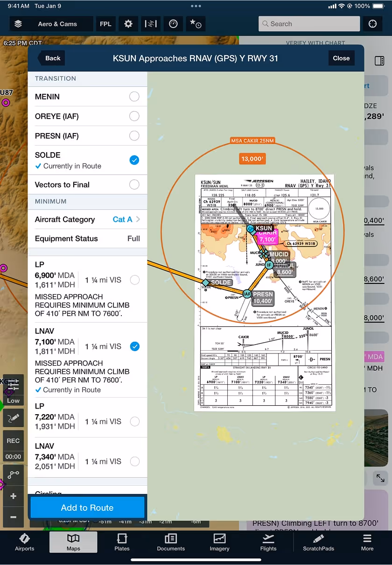Viewport: 392px width, 565px height.
Task: Switch to the Maps tab
Action: 73,543
